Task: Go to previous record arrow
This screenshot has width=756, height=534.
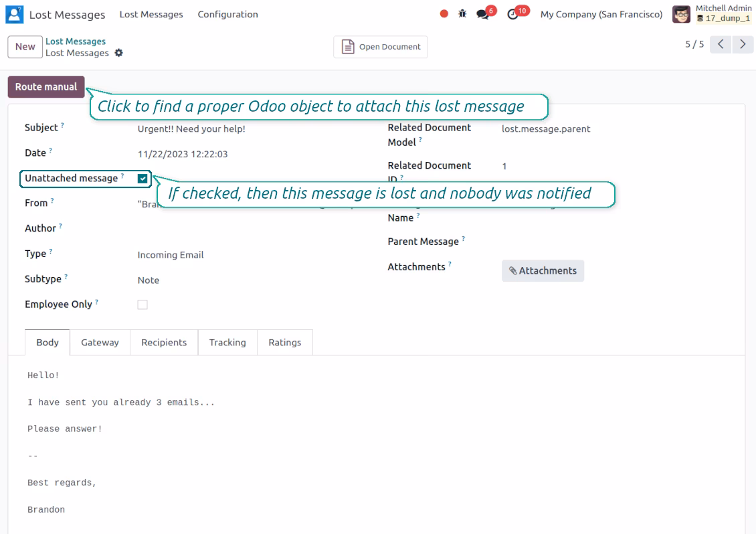Action: (721, 44)
